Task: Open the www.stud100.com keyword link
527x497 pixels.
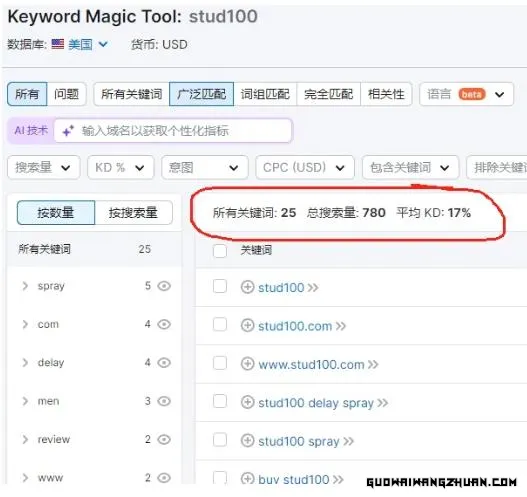Action: pyautogui.click(x=311, y=364)
